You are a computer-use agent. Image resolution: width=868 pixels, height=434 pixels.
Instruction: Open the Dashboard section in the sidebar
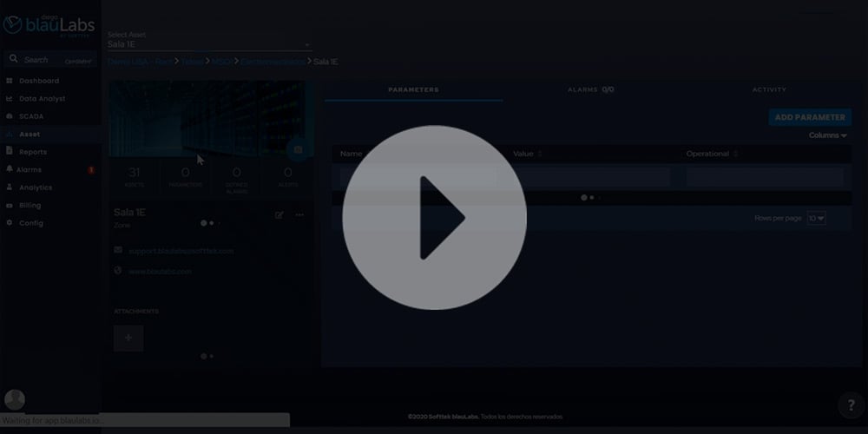click(39, 81)
